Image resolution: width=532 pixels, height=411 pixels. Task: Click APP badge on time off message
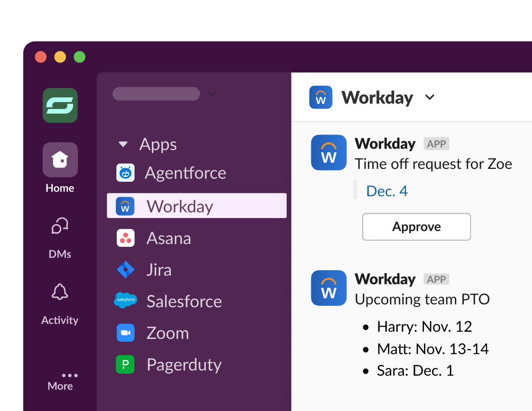point(436,144)
